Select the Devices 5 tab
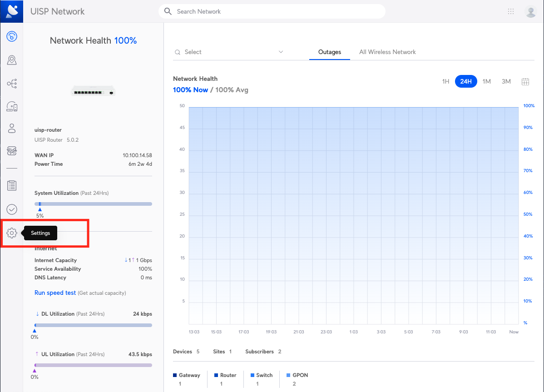The image size is (544, 392). coord(186,352)
